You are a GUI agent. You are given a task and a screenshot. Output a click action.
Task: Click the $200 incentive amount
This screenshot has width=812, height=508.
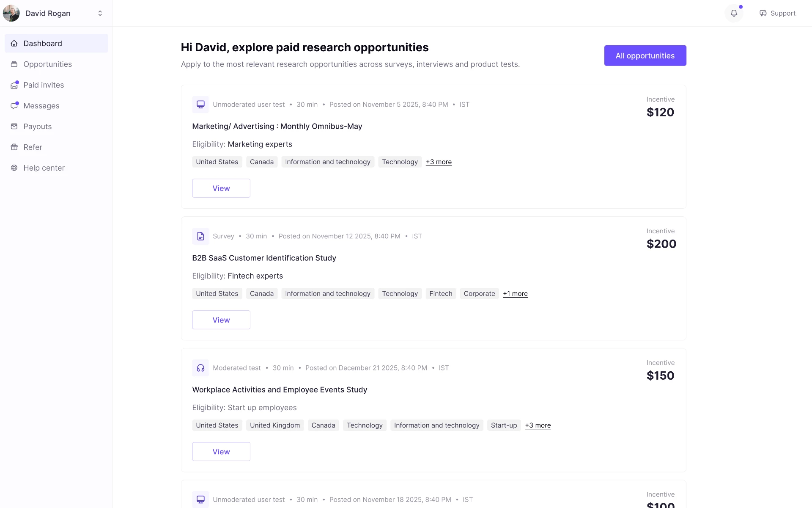(x=661, y=244)
